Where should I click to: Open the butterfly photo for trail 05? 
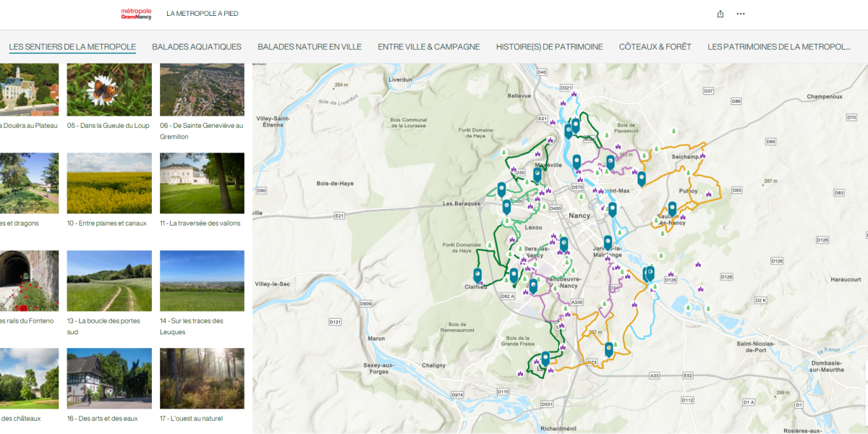109,90
